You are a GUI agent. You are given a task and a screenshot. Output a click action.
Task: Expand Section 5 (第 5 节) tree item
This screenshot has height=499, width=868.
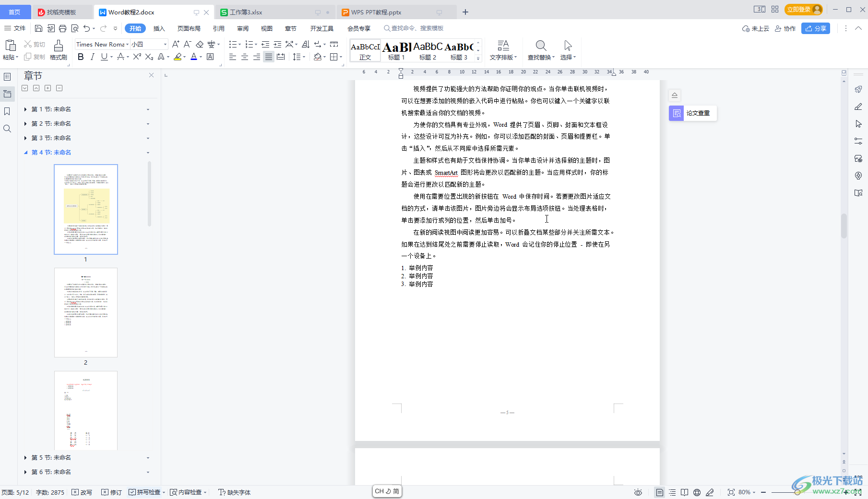point(25,458)
